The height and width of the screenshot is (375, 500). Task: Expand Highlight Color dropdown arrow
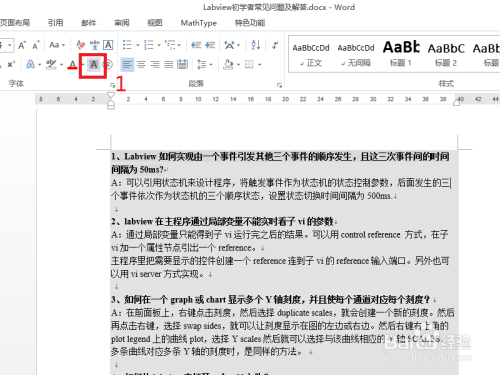(x=61, y=65)
